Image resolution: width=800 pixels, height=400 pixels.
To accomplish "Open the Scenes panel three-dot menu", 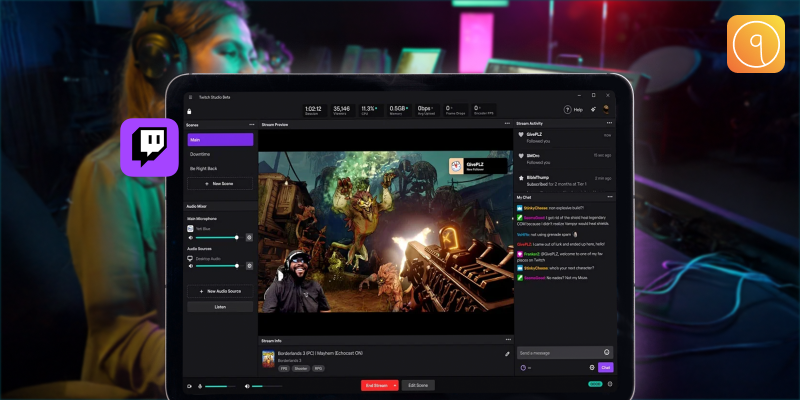I will [x=252, y=124].
